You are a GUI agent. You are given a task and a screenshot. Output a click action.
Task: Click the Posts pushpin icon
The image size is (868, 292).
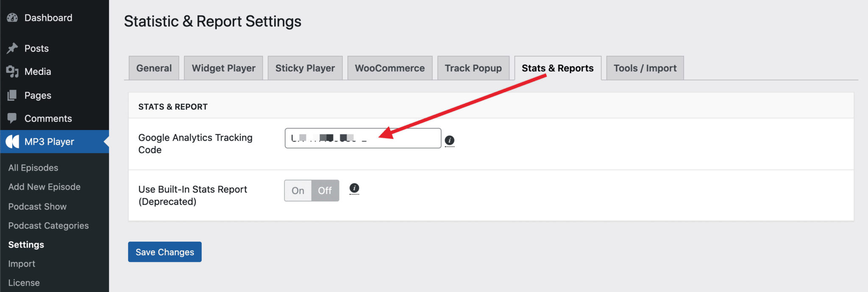[x=12, y=48]
